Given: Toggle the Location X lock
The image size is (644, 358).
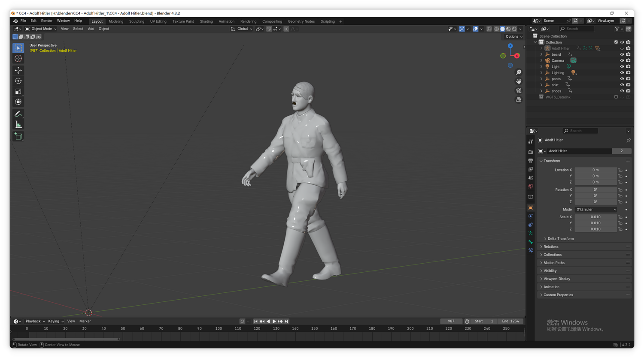Looking at the screenshot, I should coord(620,170).
